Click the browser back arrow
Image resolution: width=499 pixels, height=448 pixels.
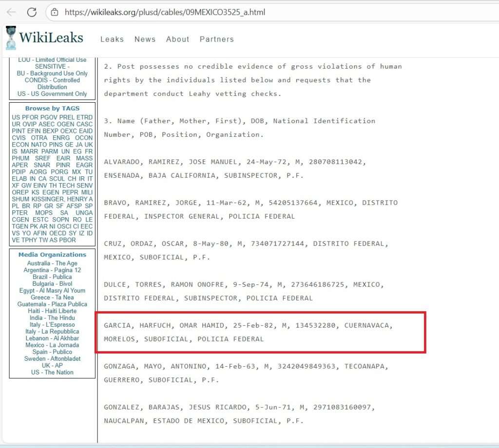click(11, 12)
